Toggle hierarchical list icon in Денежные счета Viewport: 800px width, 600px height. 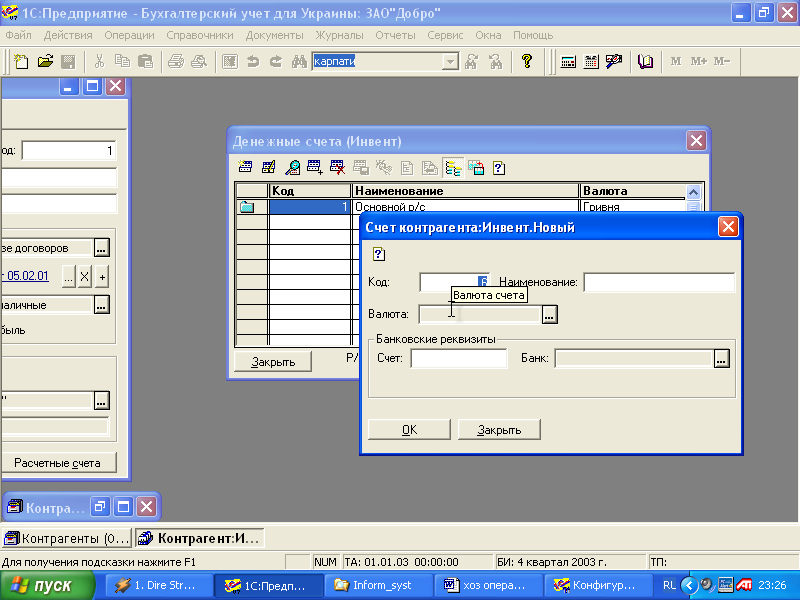coord(453,167)
